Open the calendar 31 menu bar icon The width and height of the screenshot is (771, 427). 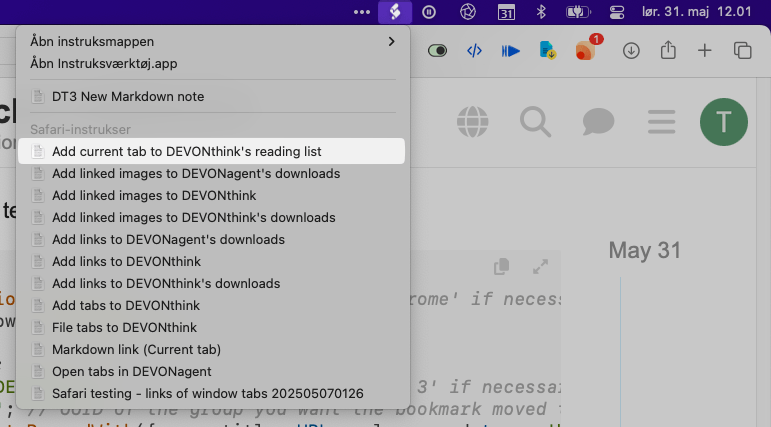[506, 12]
